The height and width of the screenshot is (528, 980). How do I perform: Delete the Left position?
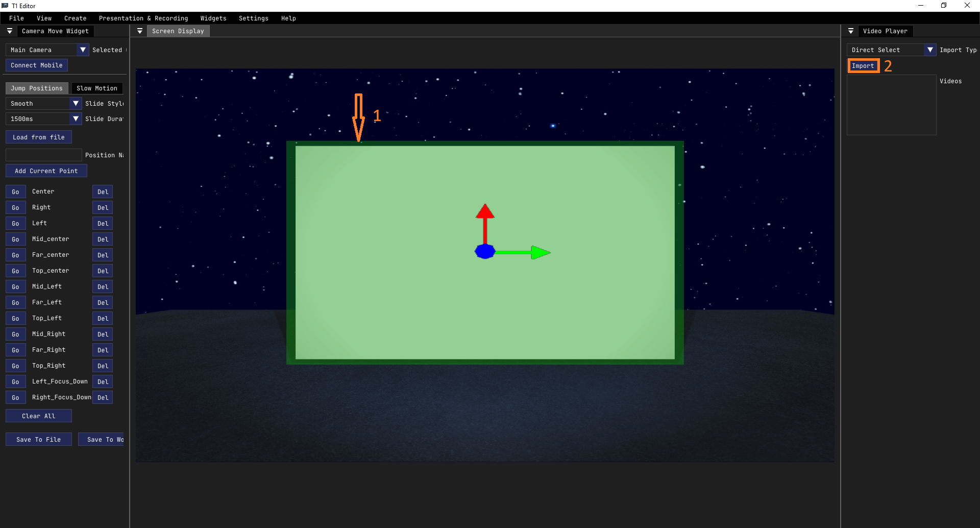[103, 224]
